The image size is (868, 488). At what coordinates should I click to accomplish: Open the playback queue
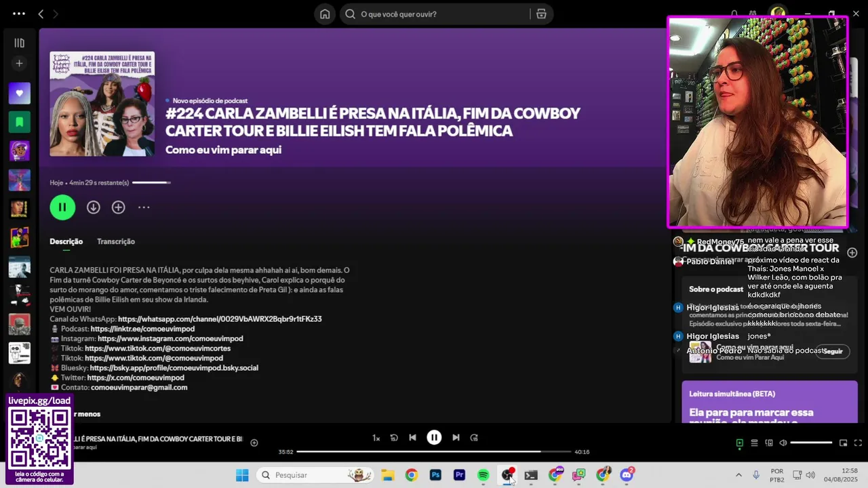pos(754,443)
